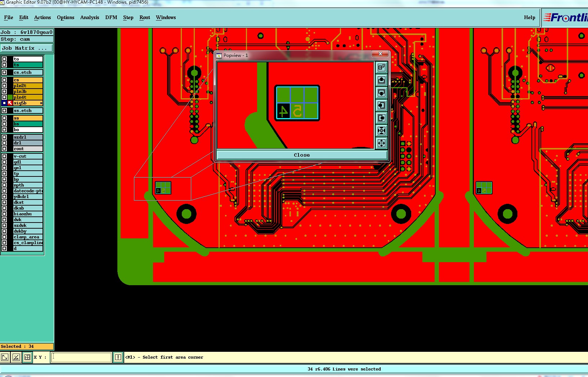
Task: Open the Step menu
Action: tap(128, 17)
